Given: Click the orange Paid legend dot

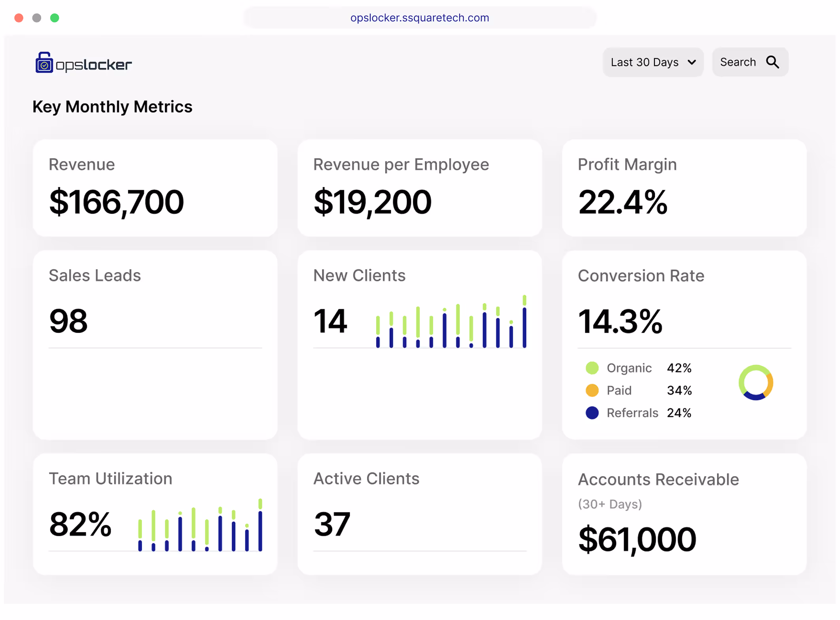Looking at the screenshot, I should [592, 391].
